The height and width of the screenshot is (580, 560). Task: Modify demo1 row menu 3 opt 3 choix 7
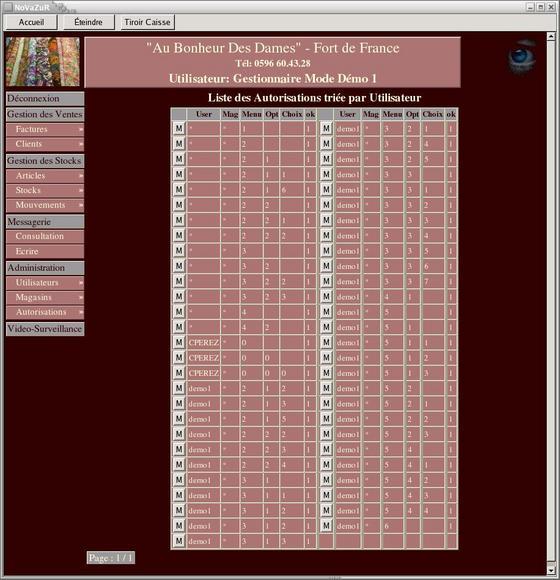(326, 281)
